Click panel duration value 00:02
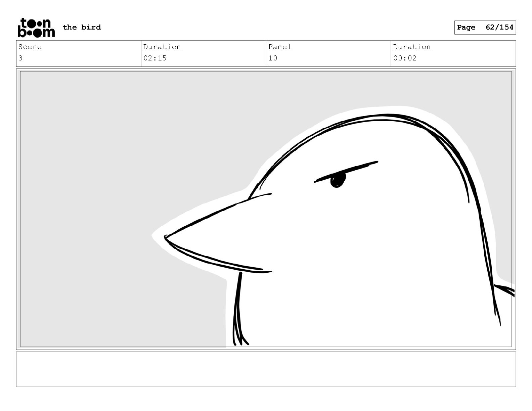 [x=405, y=58]
